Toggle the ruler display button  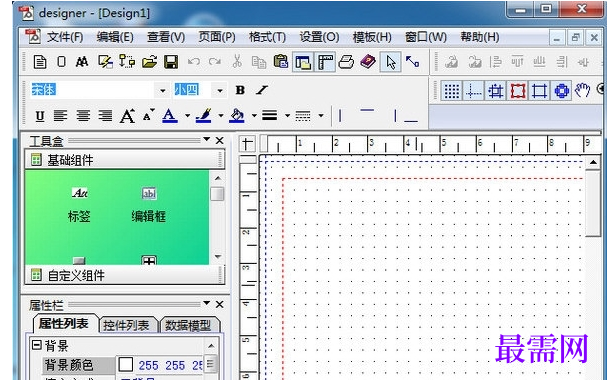(x=325, y=62)
